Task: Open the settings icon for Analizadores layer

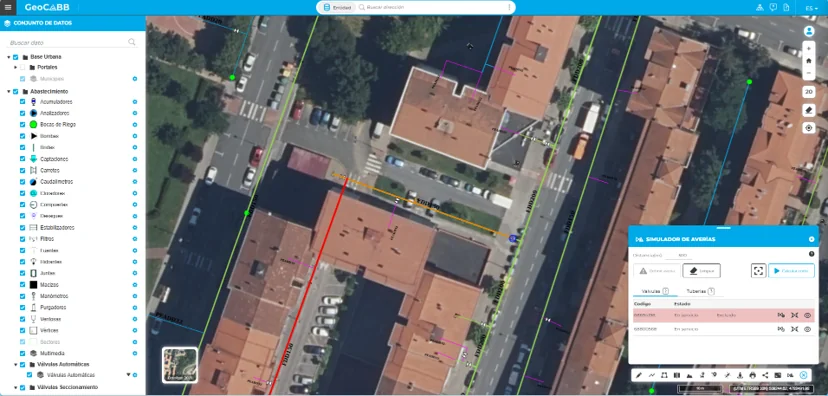Action: [135, 113]
